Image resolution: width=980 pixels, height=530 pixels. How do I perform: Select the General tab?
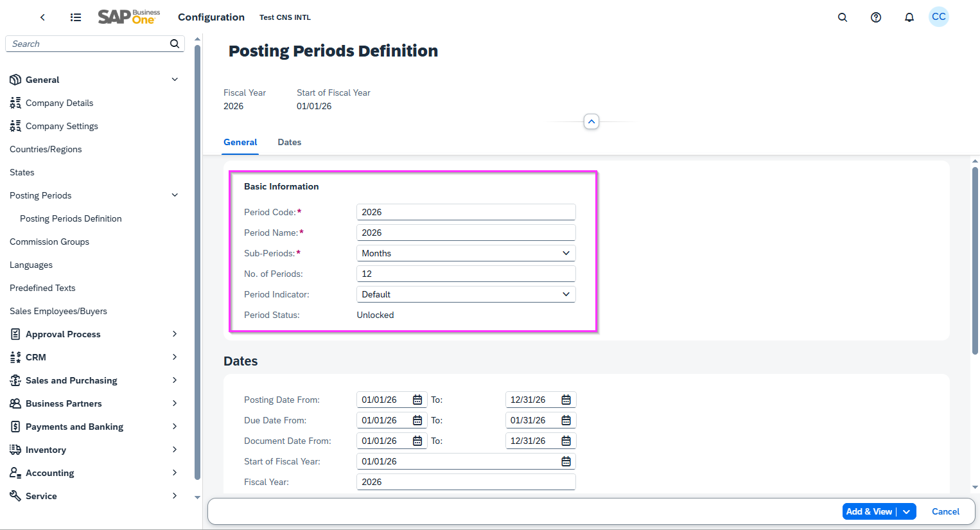tap(240, 142)
